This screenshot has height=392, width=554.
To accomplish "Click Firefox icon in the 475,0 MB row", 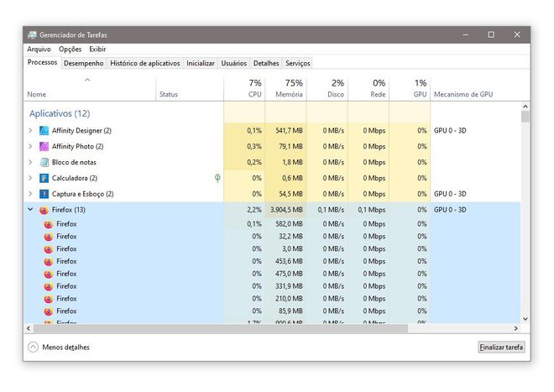I will click(x=49, y=274).
